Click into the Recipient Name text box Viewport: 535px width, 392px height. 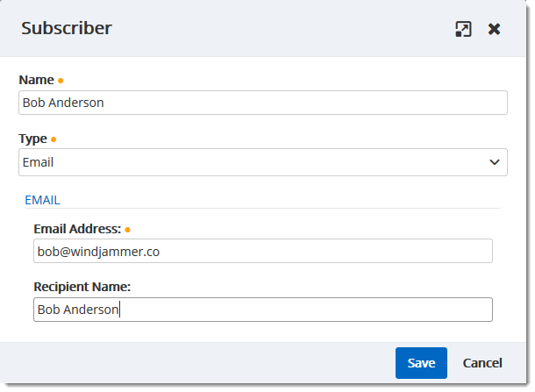coord(262,310)
